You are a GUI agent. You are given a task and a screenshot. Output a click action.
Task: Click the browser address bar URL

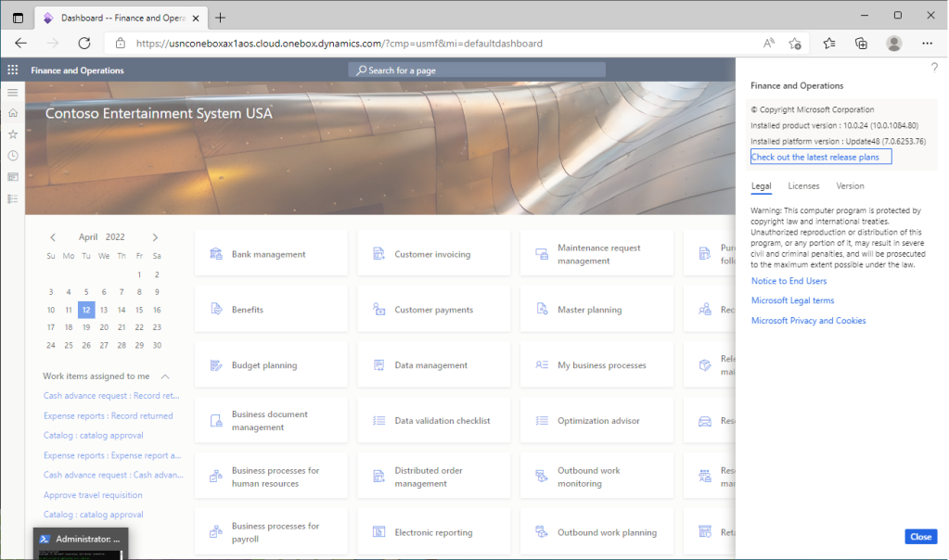(x=339, y=44)
